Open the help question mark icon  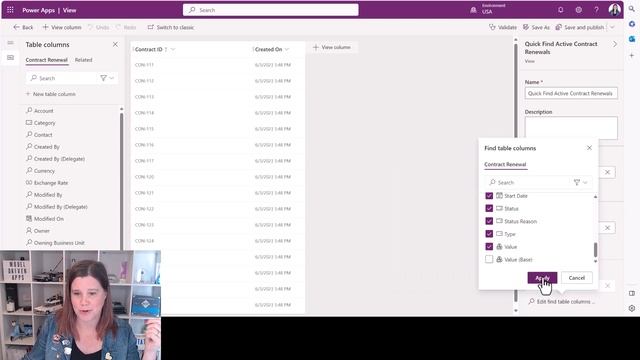point(596,10)
